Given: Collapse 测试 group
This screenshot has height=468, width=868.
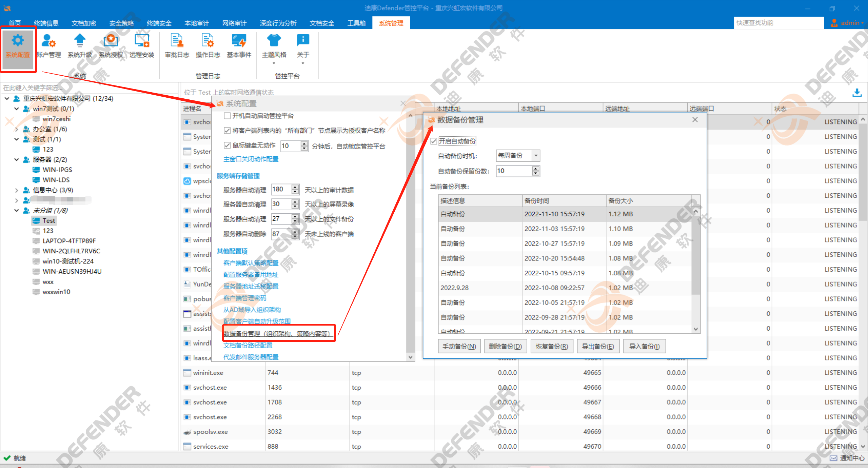Looking at the screenshot, I should pos(16,139).
